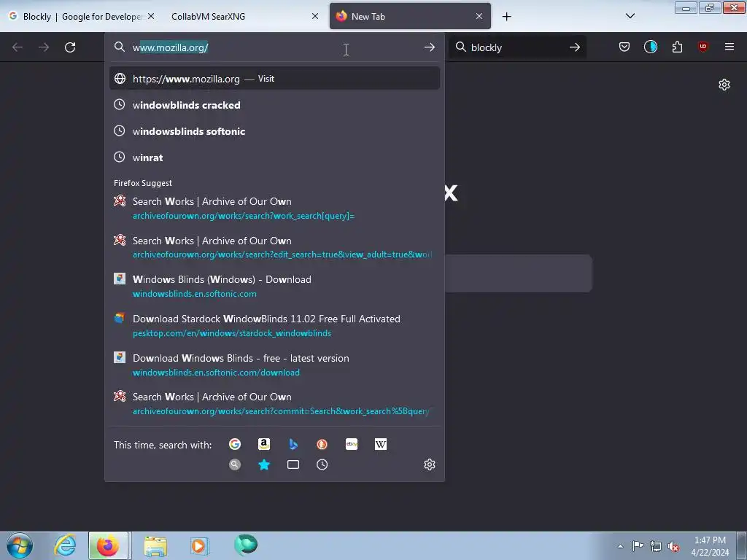Select 'windowblinds cracked' history suggestion
Viewport: 747px width, 560px height.
(274, 105)
